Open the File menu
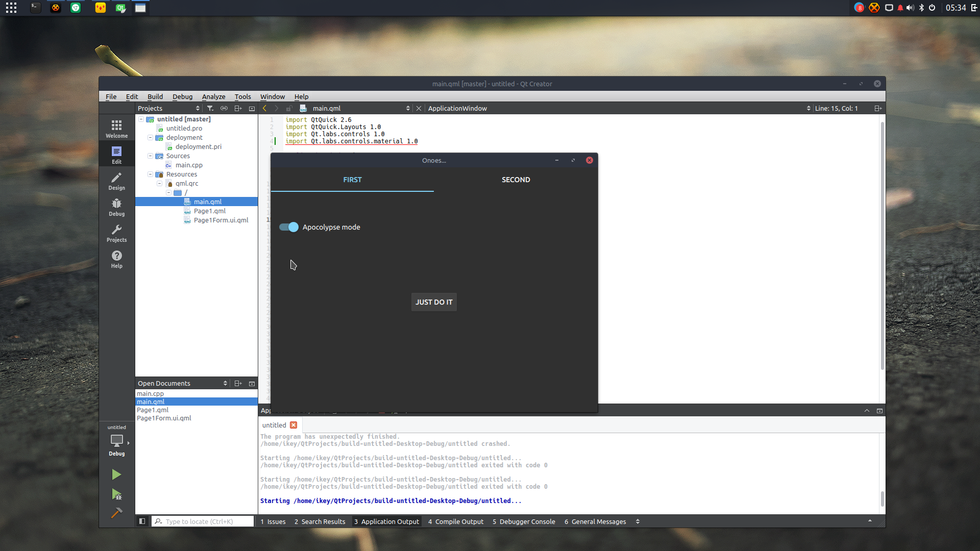Image resolution: width=980 pixels, height=551 pixels. coord(111,96)
